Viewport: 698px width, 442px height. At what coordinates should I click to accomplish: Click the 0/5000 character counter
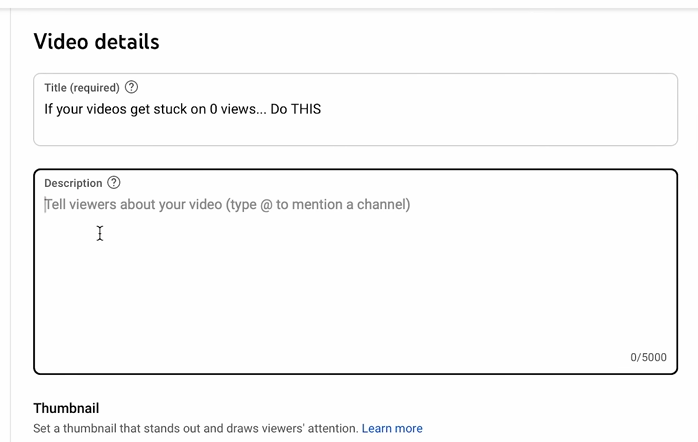coord(648,357)
